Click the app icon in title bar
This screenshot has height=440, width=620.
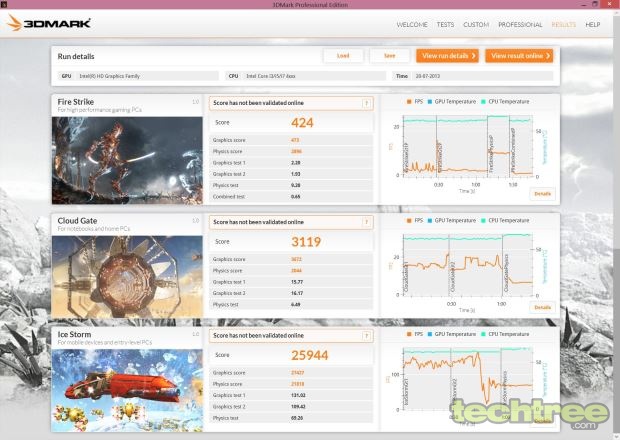[x=4, y=4]
